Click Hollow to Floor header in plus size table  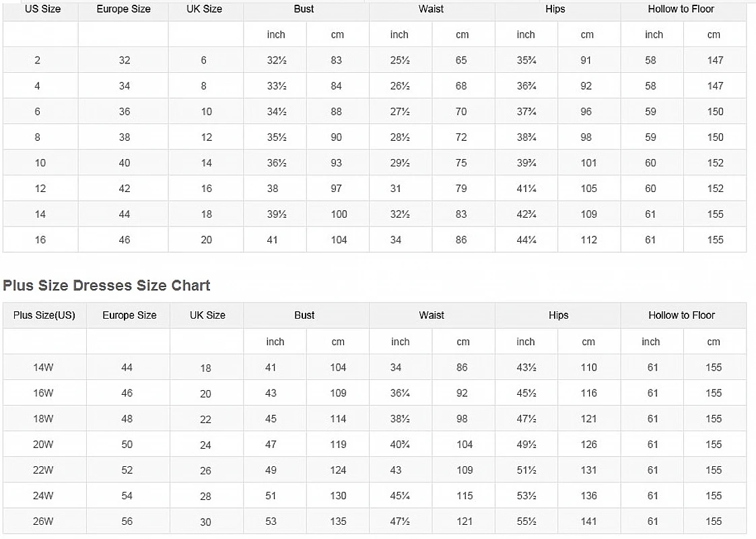click(681, 315)
